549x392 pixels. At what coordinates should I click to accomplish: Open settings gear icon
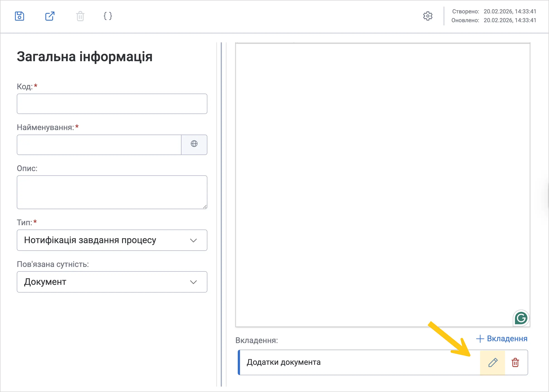(428, 16)
